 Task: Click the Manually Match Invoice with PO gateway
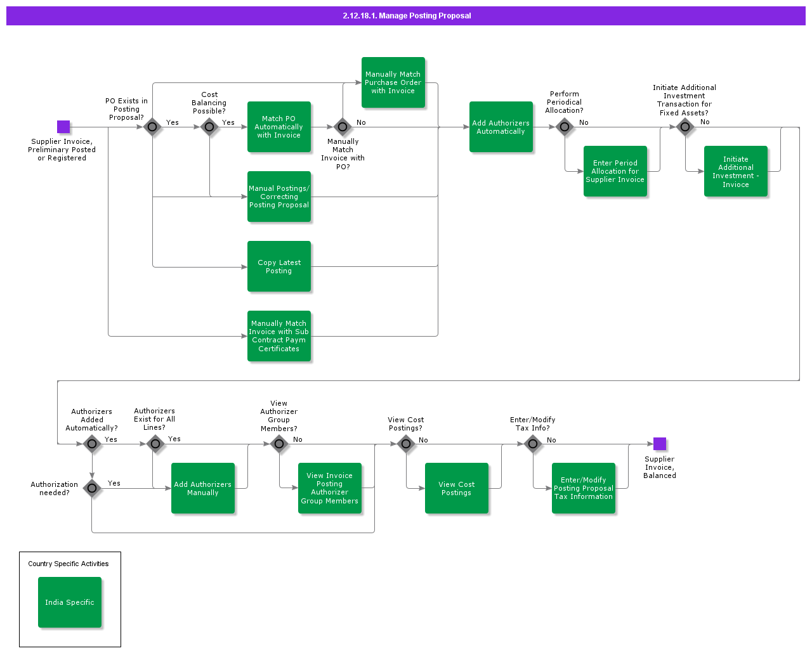click(343, 127)
